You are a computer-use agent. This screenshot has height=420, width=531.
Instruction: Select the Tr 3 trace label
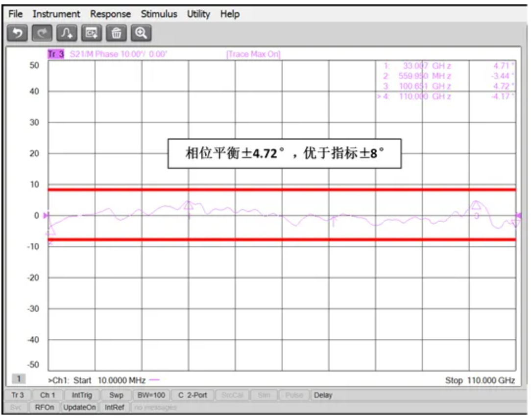pos(56,54)
